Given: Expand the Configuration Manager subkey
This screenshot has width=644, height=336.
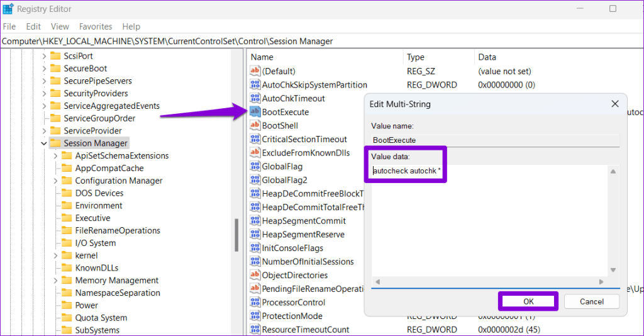Looking at the screenshot, I should (x=55, y=181).
